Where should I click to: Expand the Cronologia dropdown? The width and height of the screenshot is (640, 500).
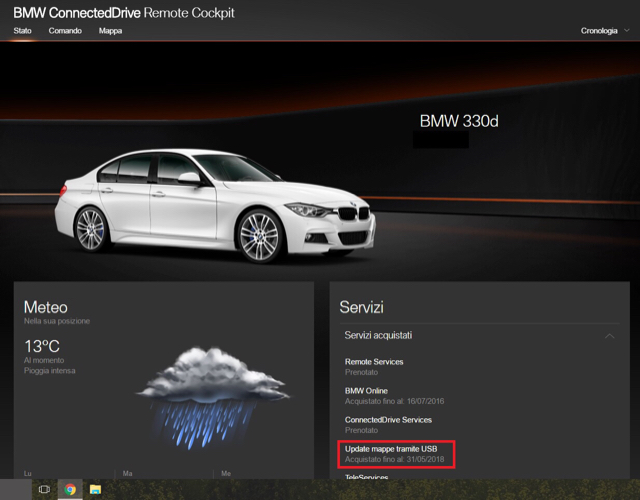pyautogui.click(x=605, y=31)
